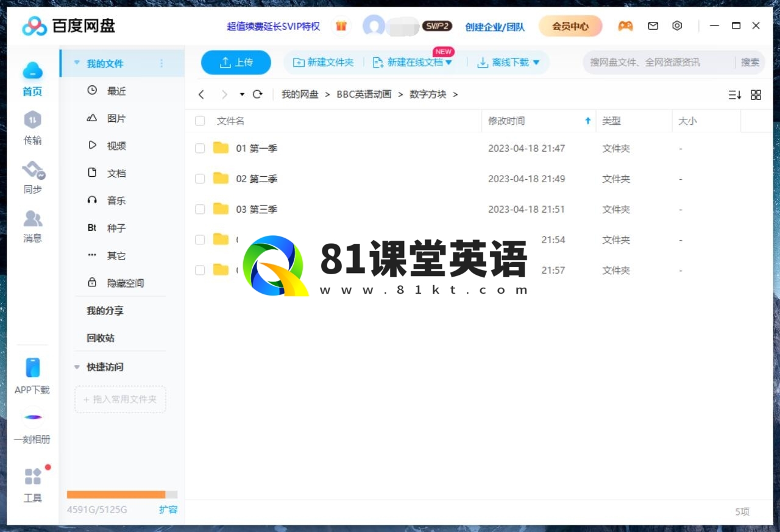Click the gift box icon
The height and width of the screenshot is (532, 780).
click(341, 26)
